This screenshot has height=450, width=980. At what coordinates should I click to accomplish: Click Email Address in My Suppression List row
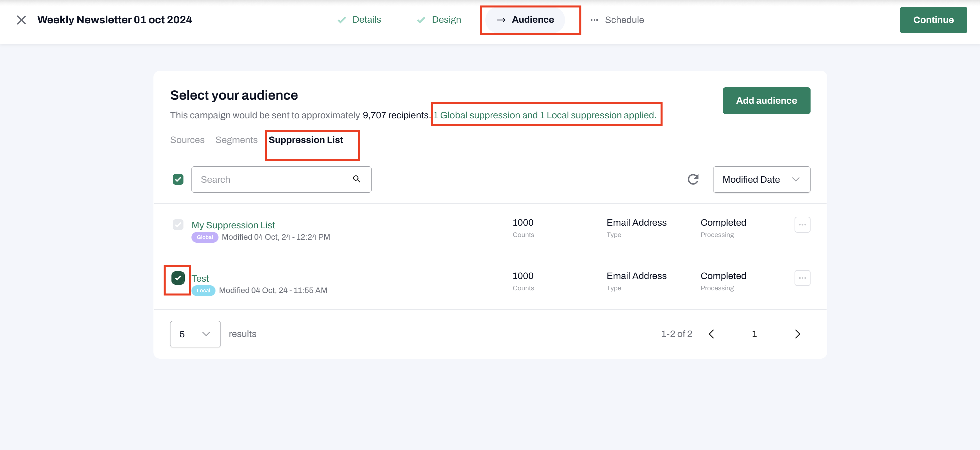coord(636,222)
